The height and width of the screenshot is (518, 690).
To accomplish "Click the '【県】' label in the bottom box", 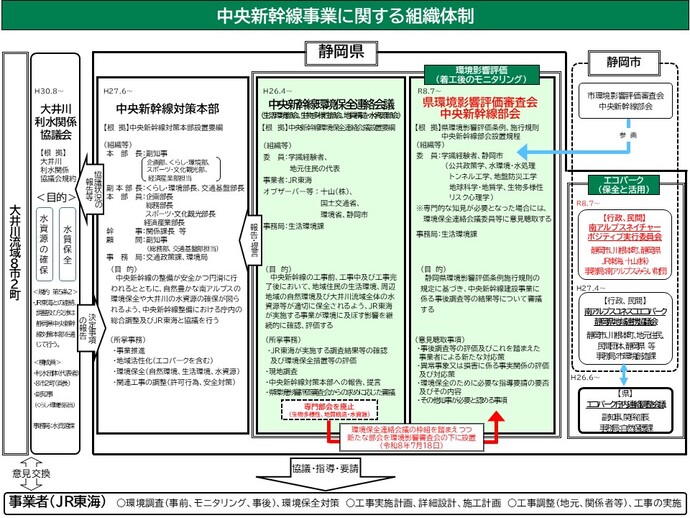I will (x=625, y=394).
